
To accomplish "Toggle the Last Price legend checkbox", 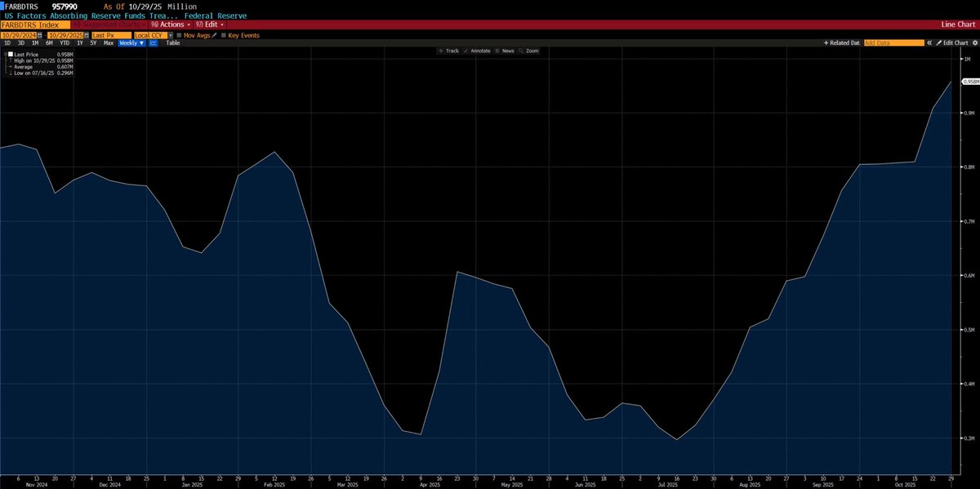I will click(10, 54).
